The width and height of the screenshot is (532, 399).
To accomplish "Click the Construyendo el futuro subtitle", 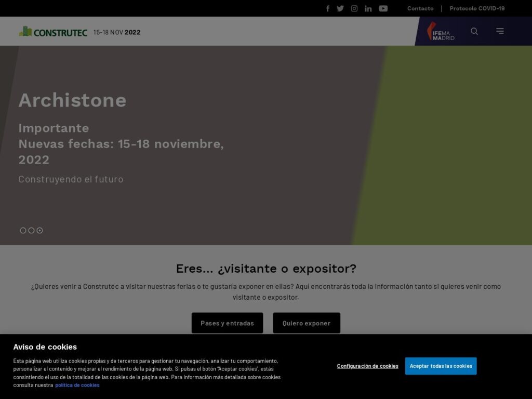I will 71,179.
